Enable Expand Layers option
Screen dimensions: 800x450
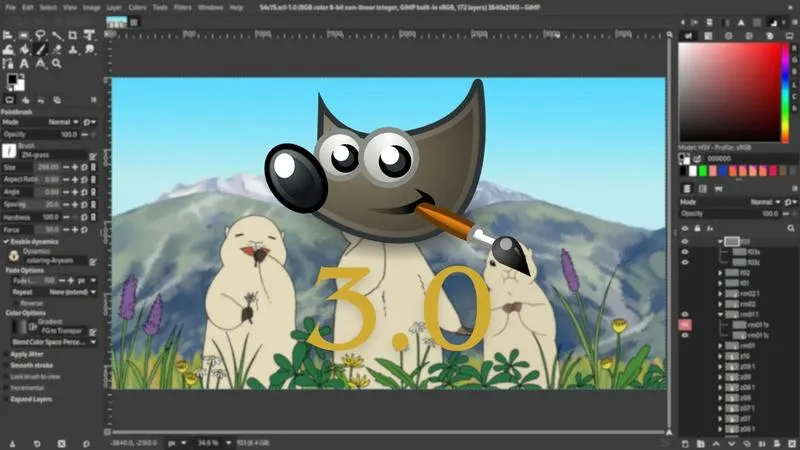(6, 399)
